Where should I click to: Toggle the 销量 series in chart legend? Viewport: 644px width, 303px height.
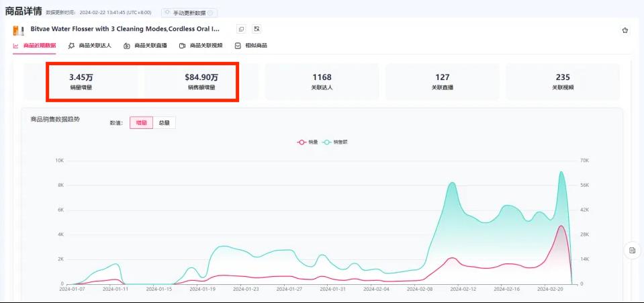pos(308,142)
